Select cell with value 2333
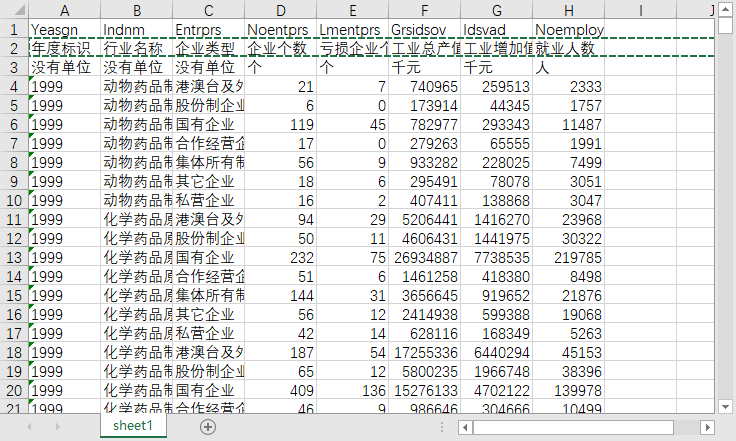The image size is (736, 441). click(x=568, y=86)
